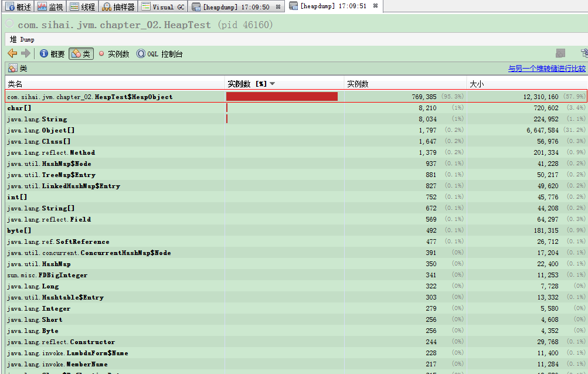Viewport: 588px width, 374px height.
Task: Select the java.util.HashMap row
Action: tap(296, 264)
